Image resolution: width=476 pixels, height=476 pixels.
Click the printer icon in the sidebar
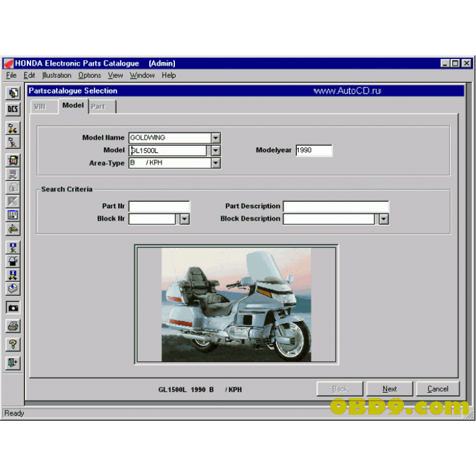(12, 326)
